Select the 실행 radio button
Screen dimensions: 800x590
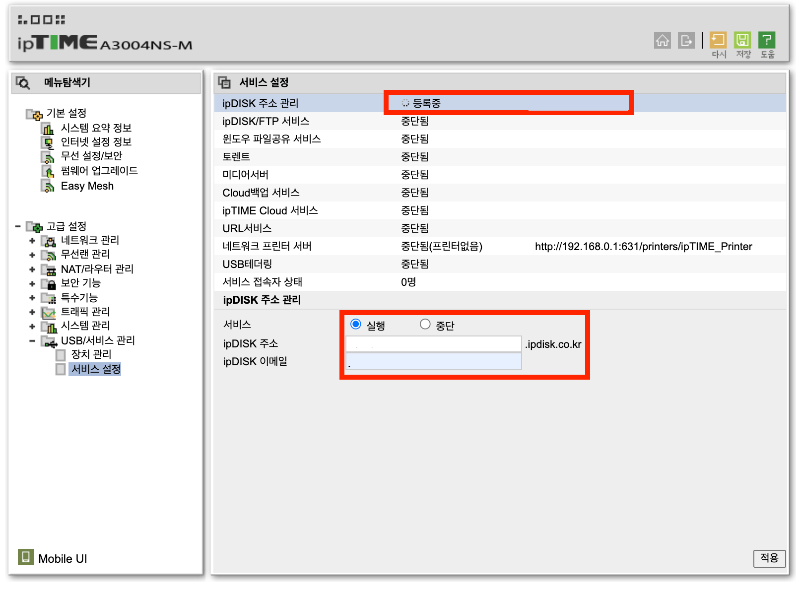(x=356, y=324)
